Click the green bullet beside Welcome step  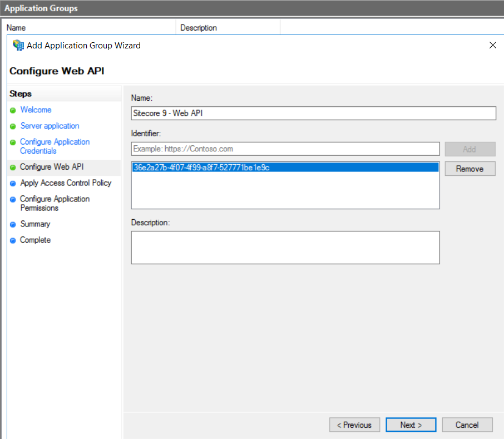click(13, 110)
